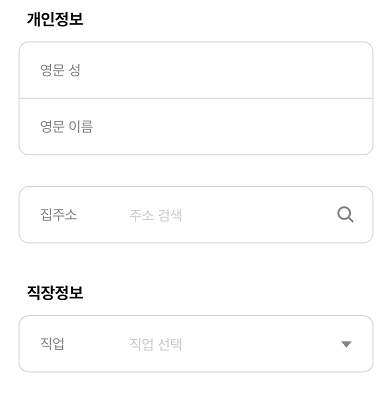Select the 직업 선택 placeholder text

[155, 344]
